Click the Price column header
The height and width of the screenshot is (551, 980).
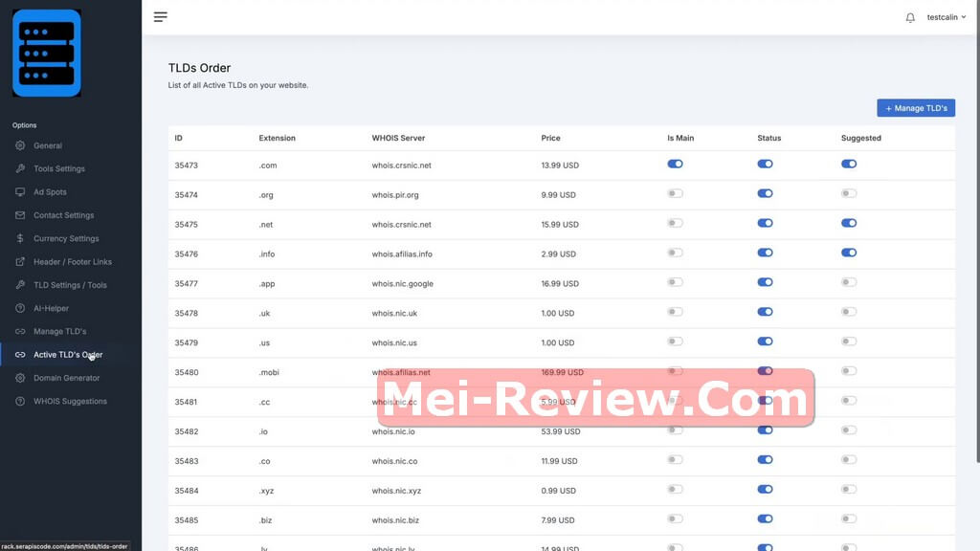coord(550,138)
